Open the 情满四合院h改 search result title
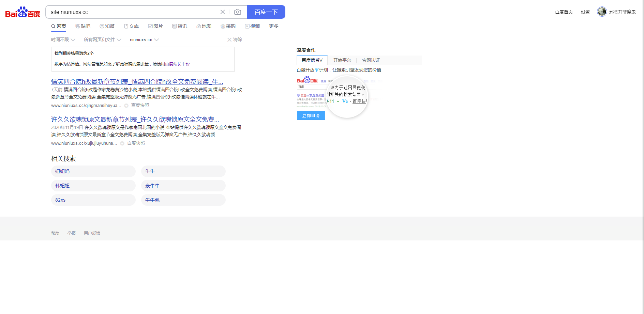The height and width of the screenshot is (314, 644). point(137,81)
